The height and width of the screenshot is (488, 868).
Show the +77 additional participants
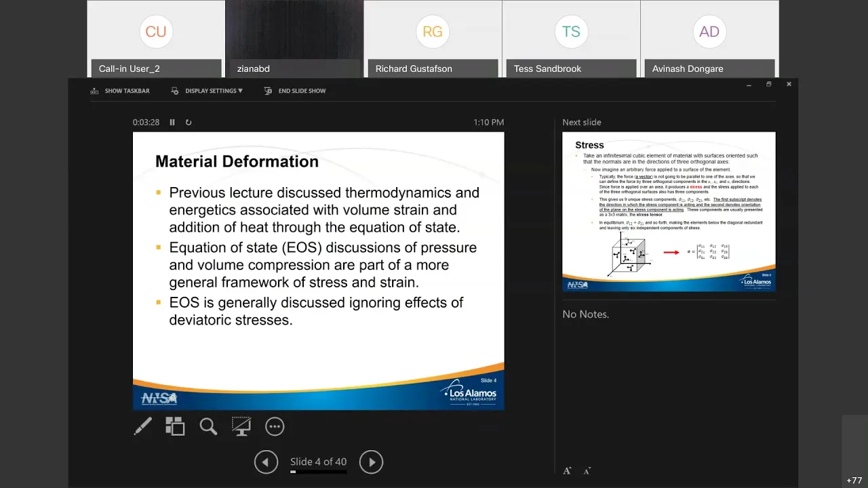(854, 481)
